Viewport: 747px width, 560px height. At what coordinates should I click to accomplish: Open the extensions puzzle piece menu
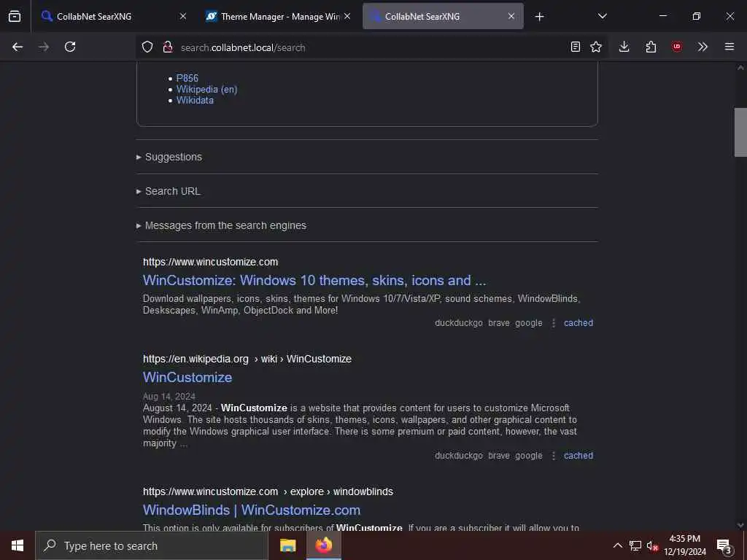coord(651,47)
